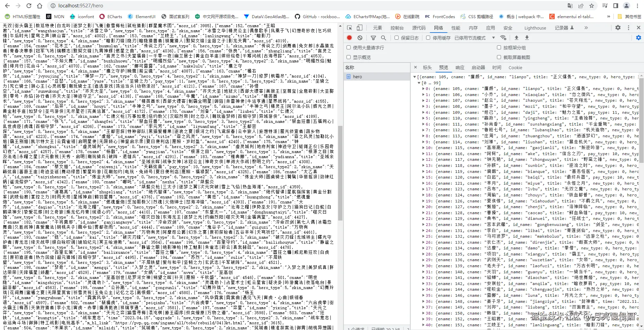
Task: Open the throttling mode dropdown
Action: 475,38
